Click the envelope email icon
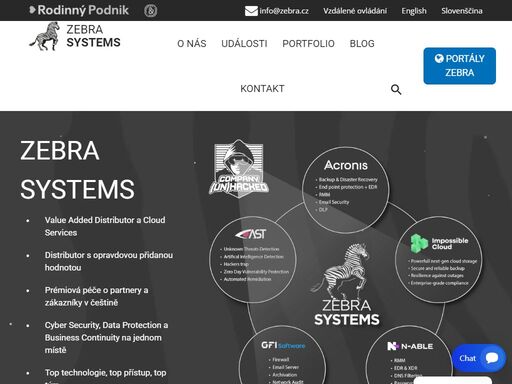The height and width of the screenshot is (384, 512). pos(251,11)
